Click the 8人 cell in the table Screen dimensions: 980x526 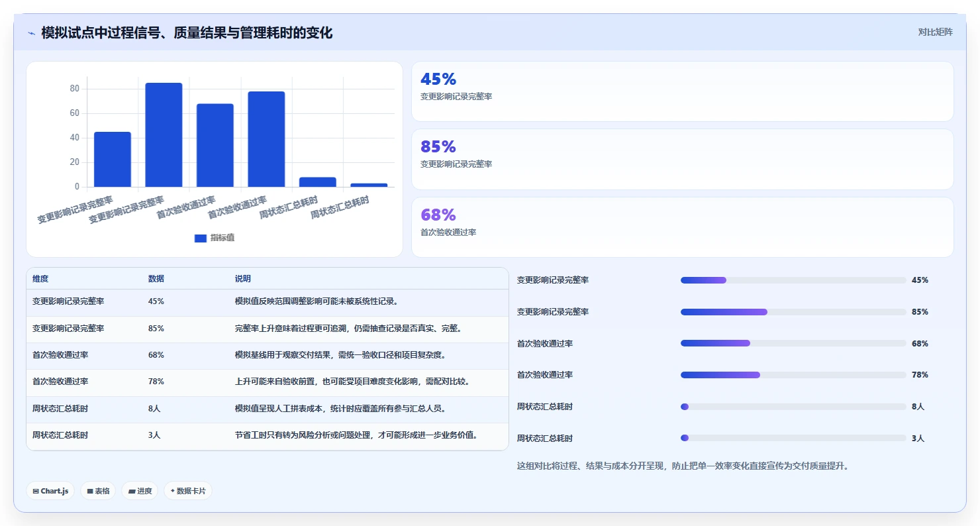154,409
